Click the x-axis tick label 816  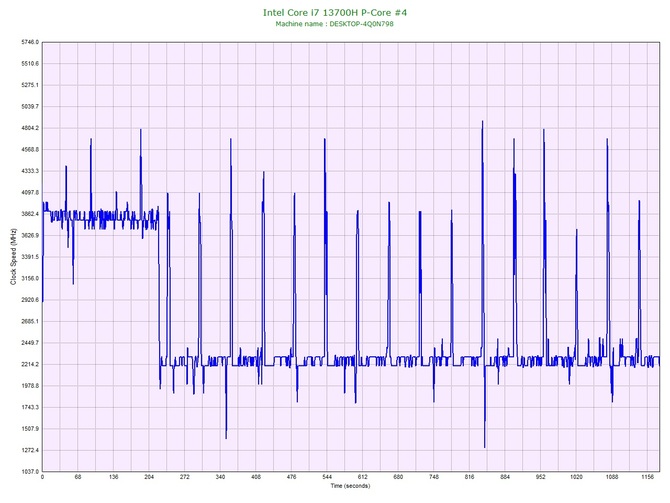pyautogui.click(x=470, y=477)
